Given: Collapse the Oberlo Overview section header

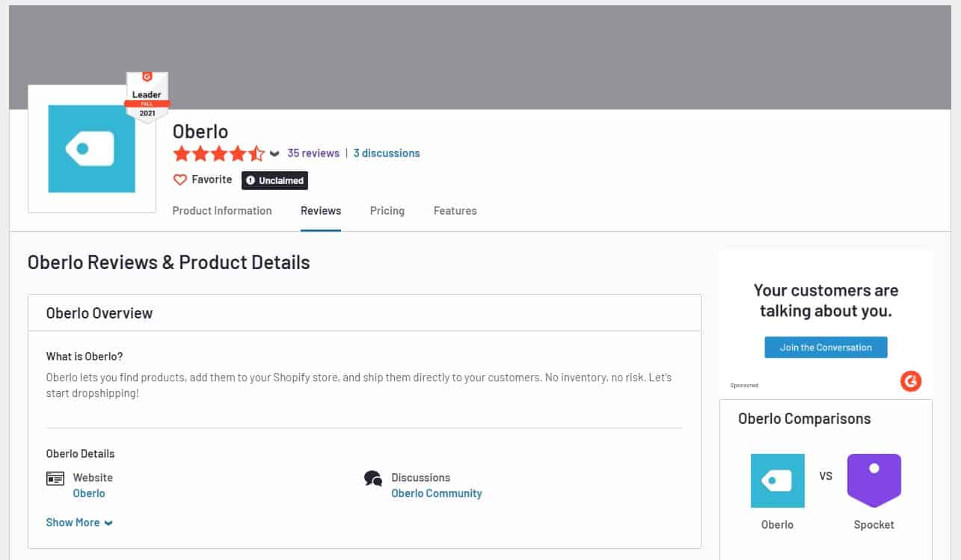Looking at the screenshot, I should click(97, 313).
